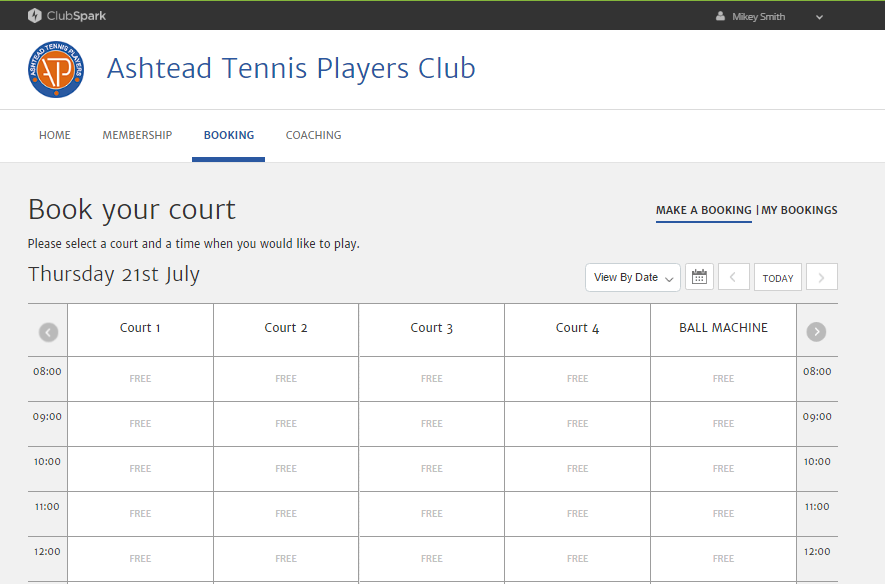Select the Make a Booking link

tap(703, 210)
